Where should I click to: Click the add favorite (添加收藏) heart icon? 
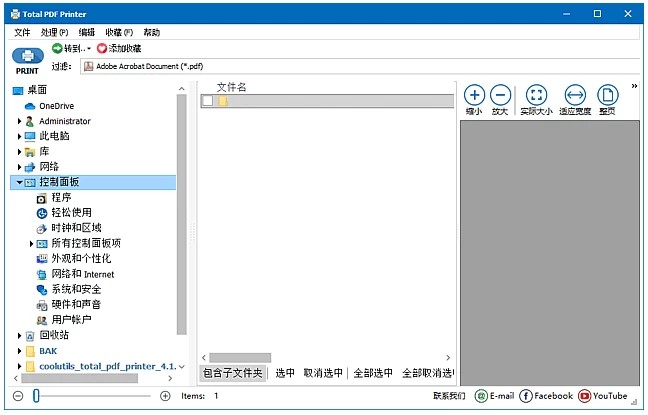[x=102, y=48]
